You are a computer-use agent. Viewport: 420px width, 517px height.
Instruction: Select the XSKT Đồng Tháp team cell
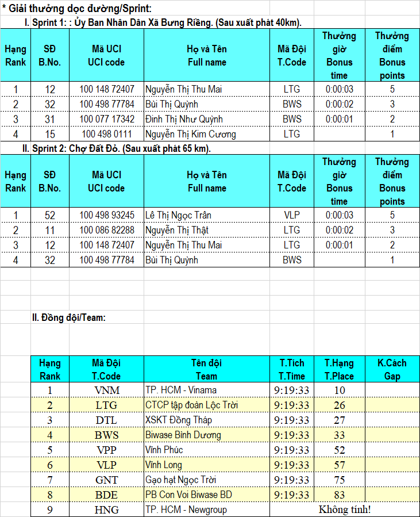pos(179,420)
